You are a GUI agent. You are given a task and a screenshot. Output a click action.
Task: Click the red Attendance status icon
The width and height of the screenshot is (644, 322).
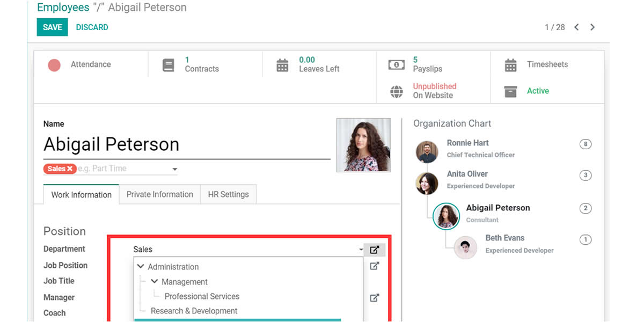(x=54, y=65)
